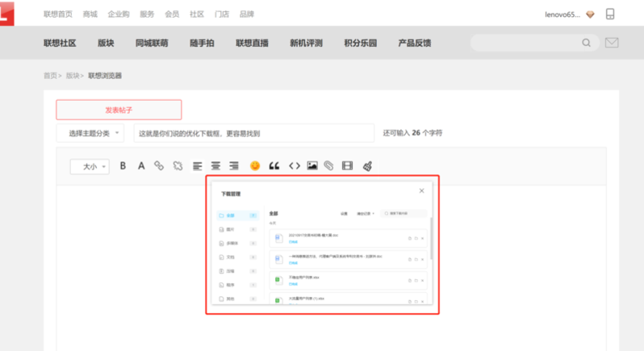Open the 选择主题分类 dropdown
The image size is (644, 351).
90,133
